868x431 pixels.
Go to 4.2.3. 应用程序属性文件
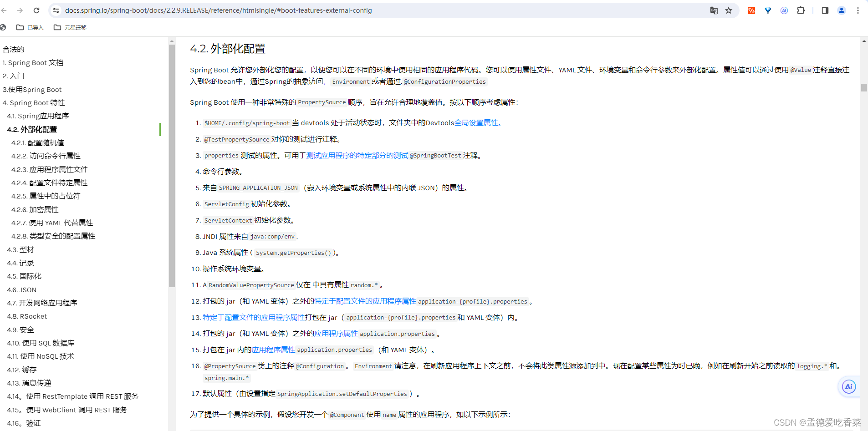tap(50, 170)
